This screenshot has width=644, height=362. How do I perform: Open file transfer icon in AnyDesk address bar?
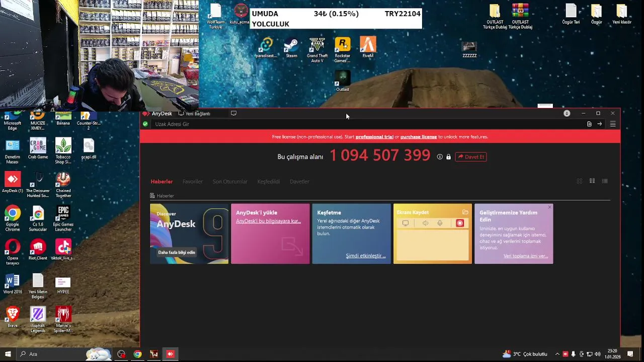(589, 124)
